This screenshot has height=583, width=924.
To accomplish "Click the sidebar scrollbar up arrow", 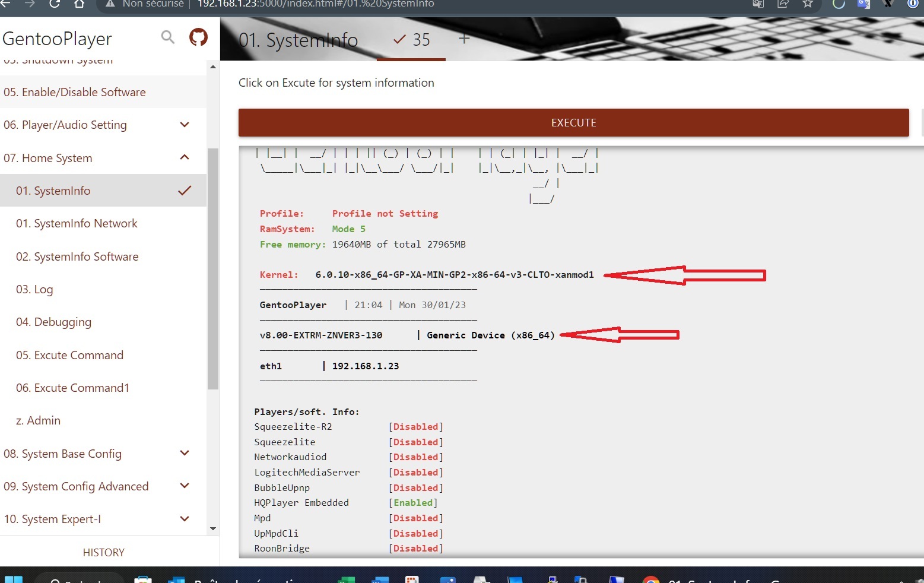I will pos(213,66).
